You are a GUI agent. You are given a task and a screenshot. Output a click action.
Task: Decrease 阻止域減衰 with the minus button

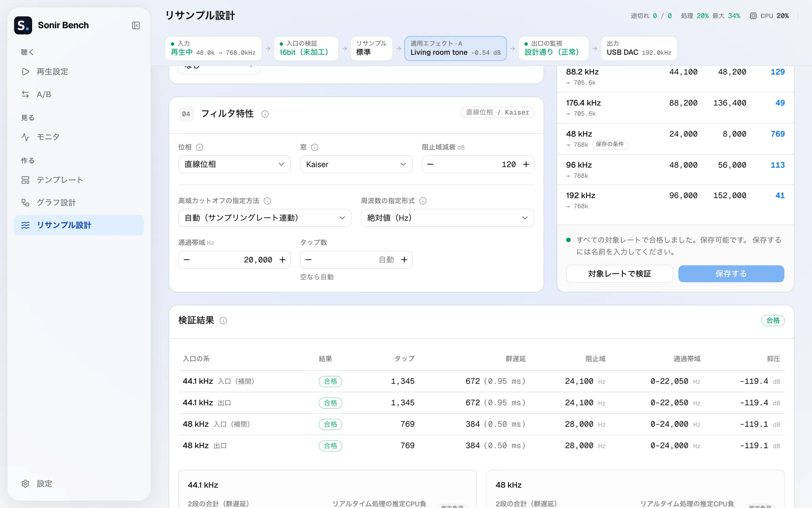(x=430, y=164)
